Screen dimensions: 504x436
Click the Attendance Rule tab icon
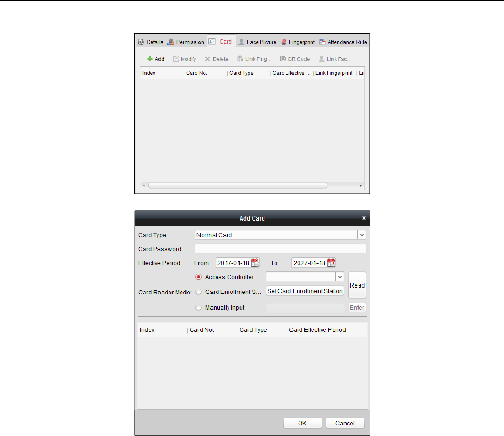[x=322, y=42]
